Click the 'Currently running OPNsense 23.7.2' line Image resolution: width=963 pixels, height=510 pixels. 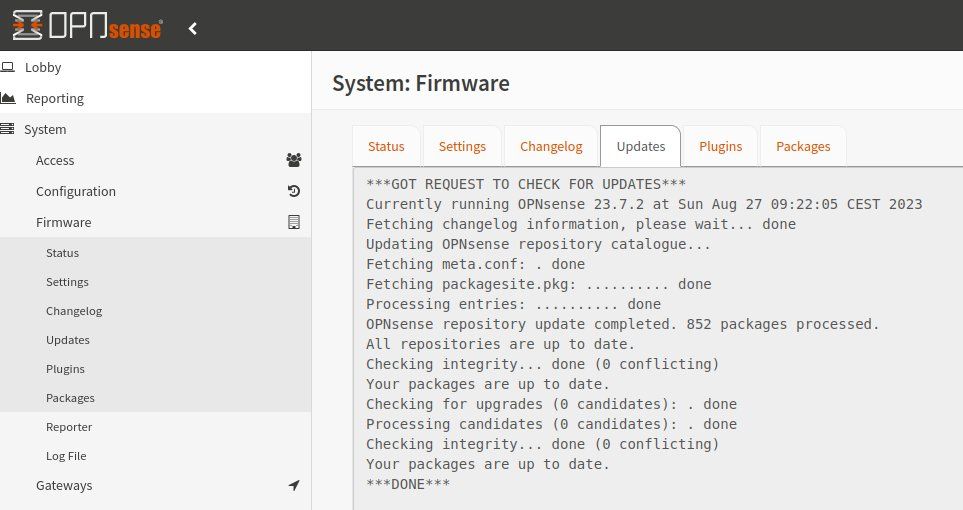(x=644, y=204)
